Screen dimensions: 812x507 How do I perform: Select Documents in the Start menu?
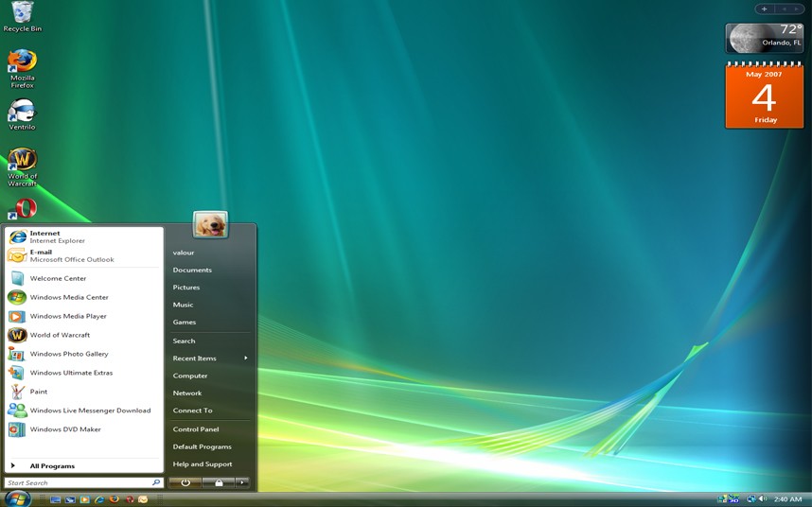click(x=192, y=270)
